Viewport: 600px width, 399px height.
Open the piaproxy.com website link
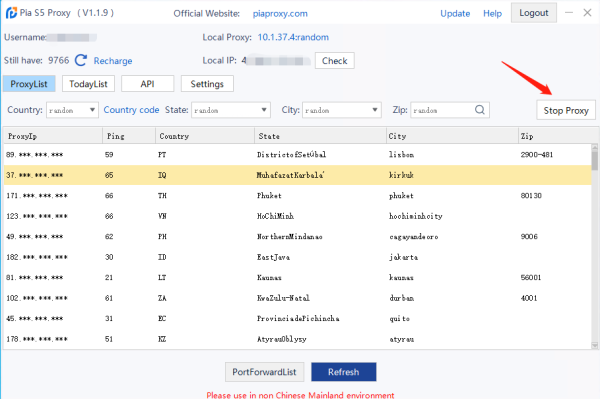click(x=280, y=14)
